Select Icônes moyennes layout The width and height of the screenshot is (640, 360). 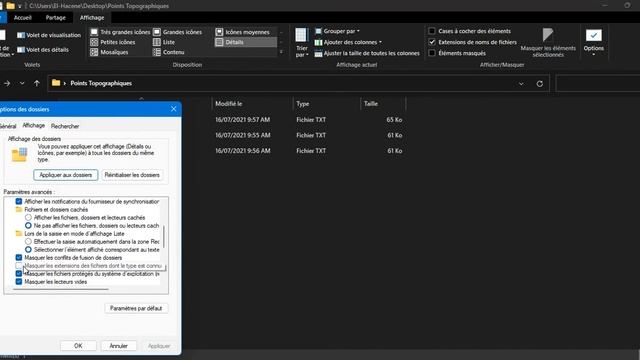243,32
